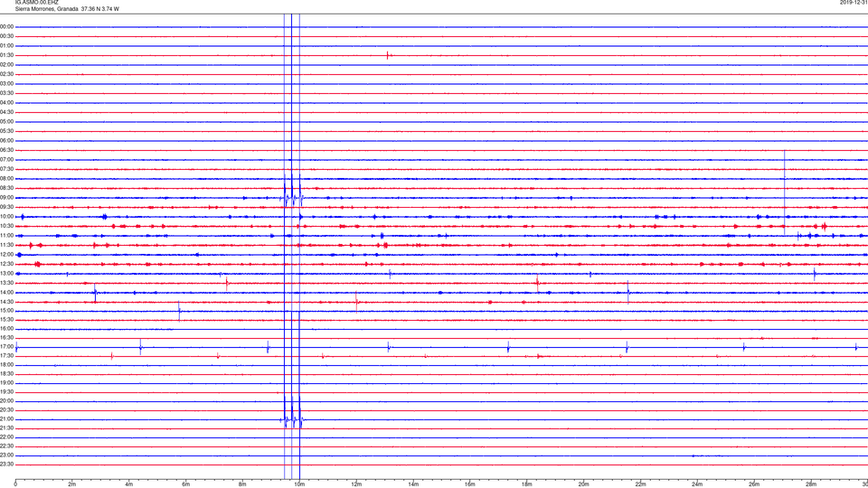
Task: Select the 04:30 trace time label
Action: 6,112
